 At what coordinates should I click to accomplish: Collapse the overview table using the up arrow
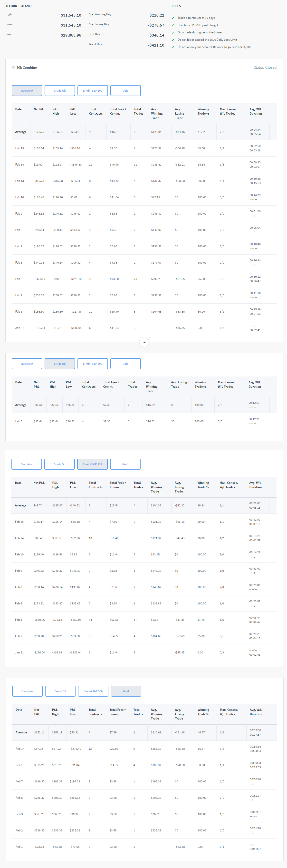pos(144,342)
